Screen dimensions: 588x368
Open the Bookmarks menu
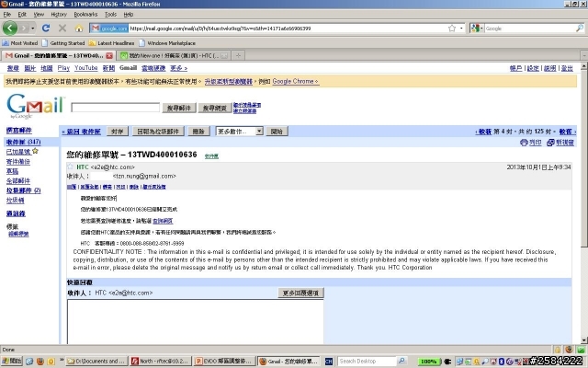point(85,15)
